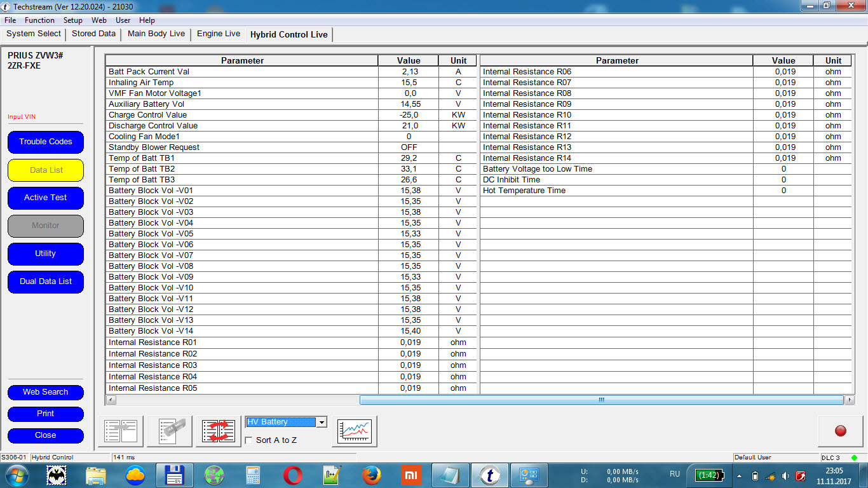Open The Bat! mail icon in taskbar

[57, 475]
